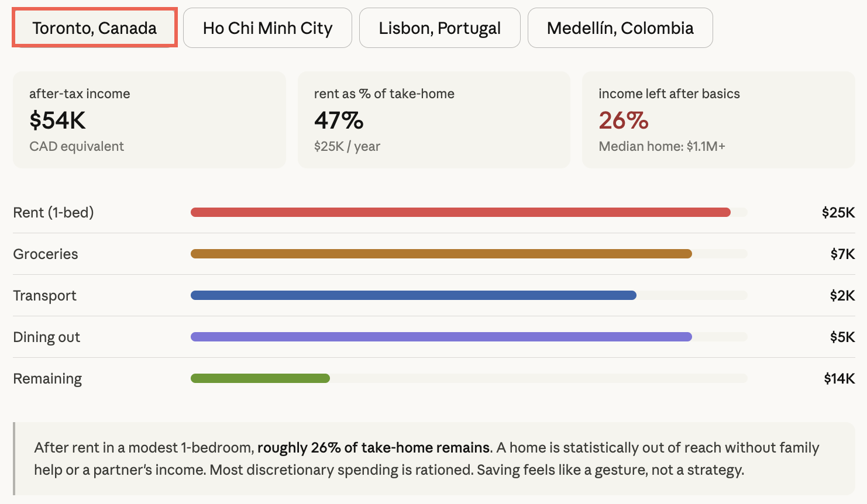Switch to the Ho Chi Minh City tab
867x504 pixels.
[267, 28]
